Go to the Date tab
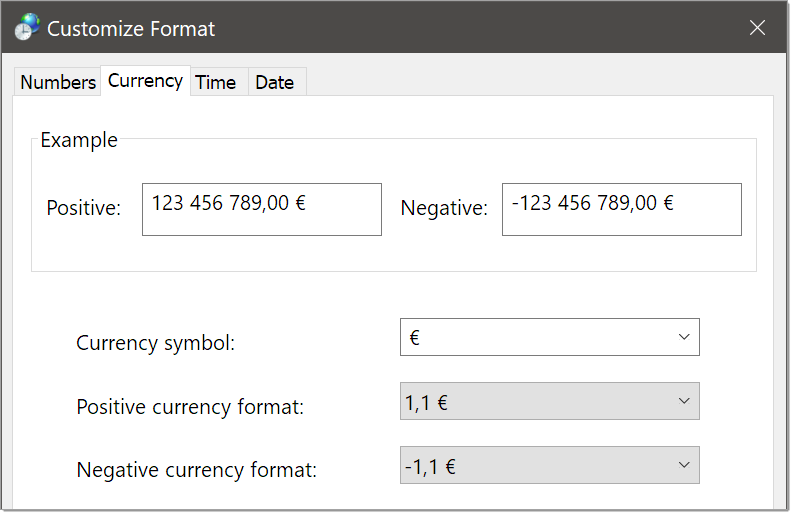This screenshot has width=793, height=515. (275, 82)
